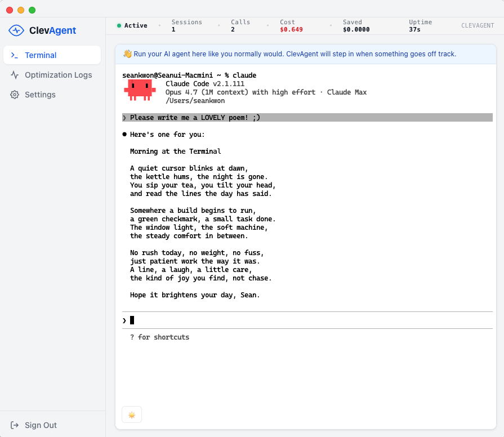This screenshot has width=504, height=437.
Task: Maximize the window with the green button
Action: pos(32,10)
